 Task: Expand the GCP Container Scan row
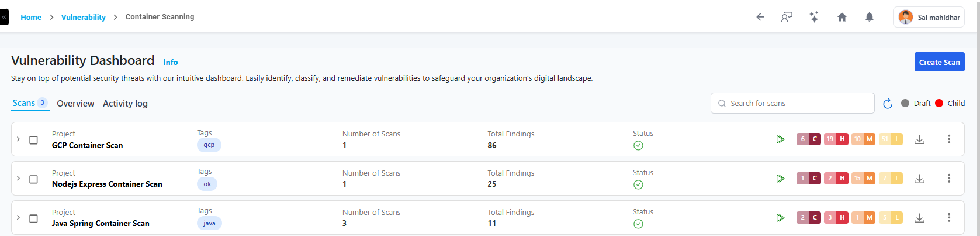18,139
